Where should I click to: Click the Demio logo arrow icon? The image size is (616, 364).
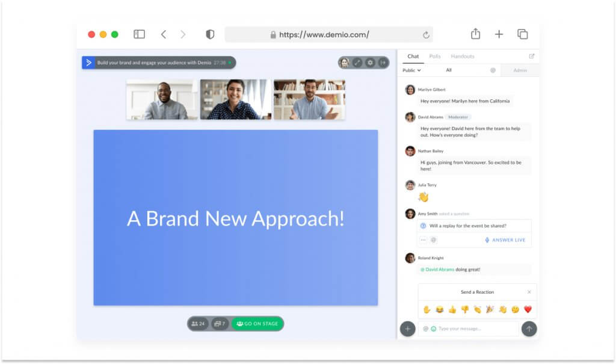click(x=88, y=63)
